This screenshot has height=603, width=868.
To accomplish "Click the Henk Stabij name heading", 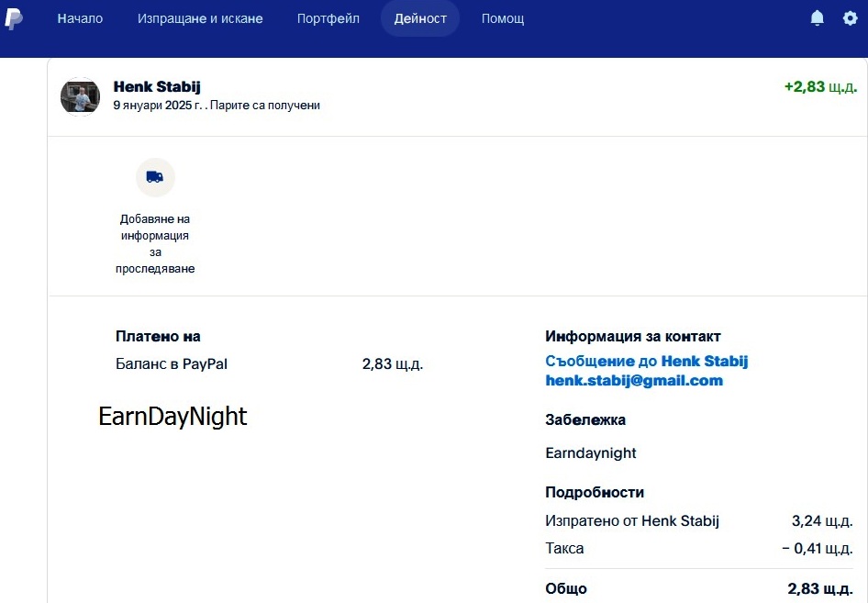I will click(157, 86).
